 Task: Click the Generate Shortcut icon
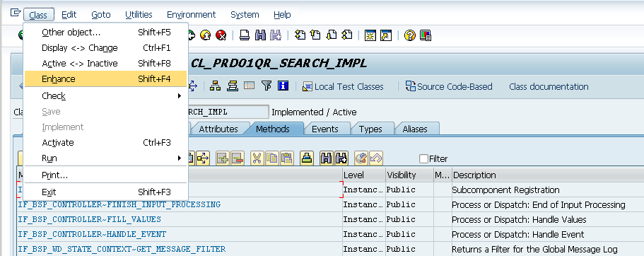[x=386, y=35]
